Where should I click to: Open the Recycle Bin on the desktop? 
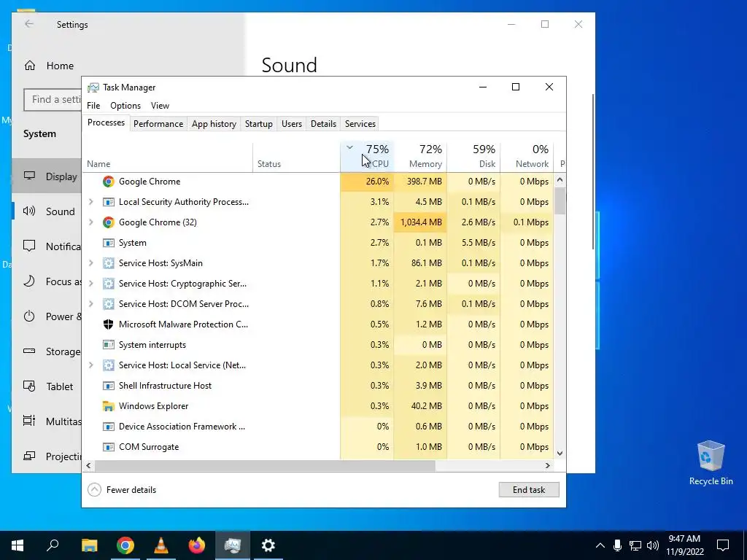(x=711, y=463)
